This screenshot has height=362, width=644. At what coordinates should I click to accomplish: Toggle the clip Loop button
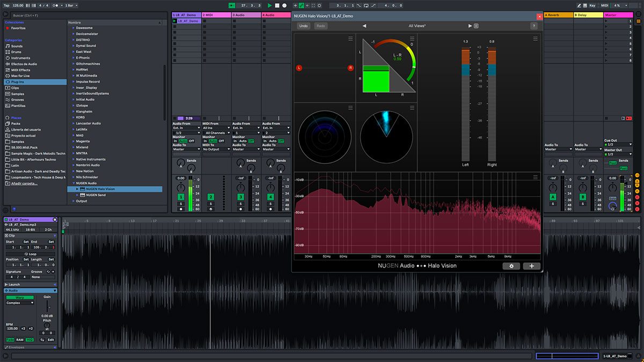[30, 254]
